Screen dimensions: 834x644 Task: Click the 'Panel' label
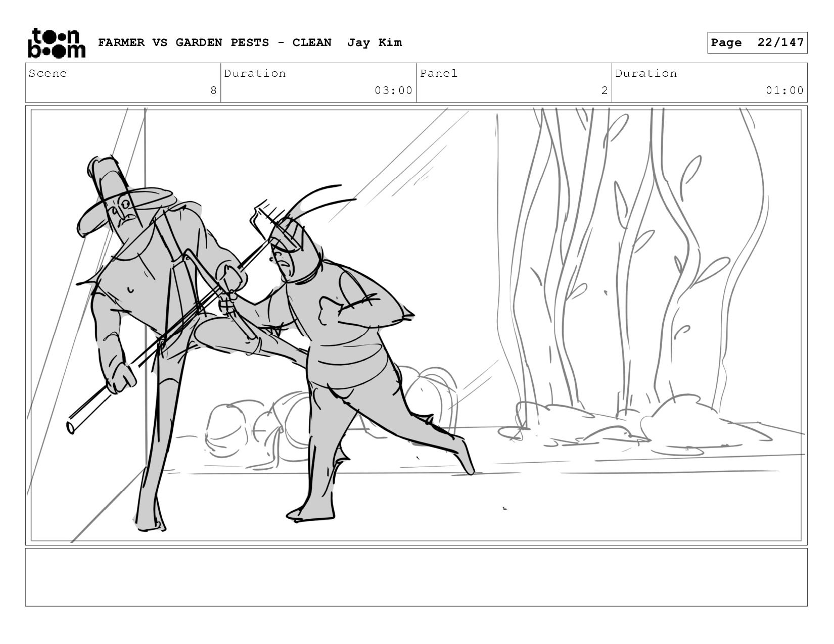439,73
